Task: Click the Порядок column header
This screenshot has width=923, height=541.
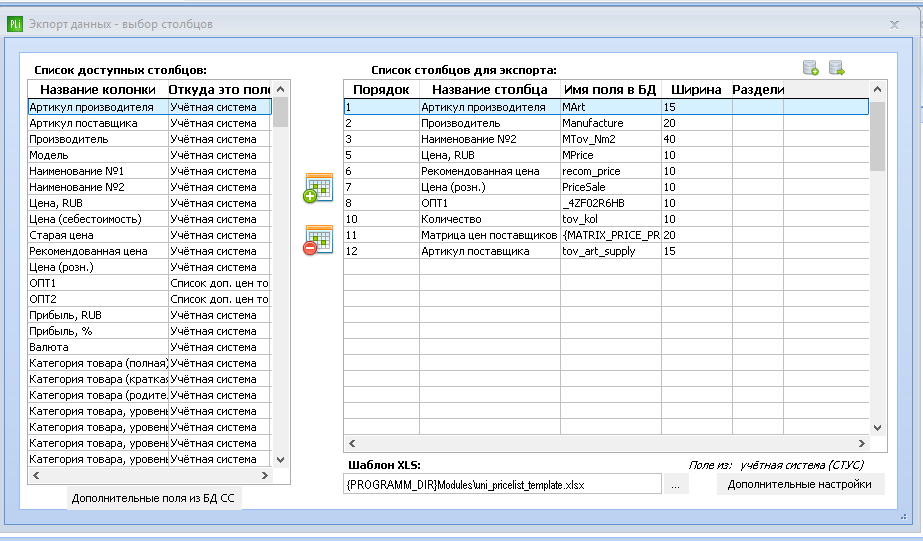Action: [x=381, y=89]
